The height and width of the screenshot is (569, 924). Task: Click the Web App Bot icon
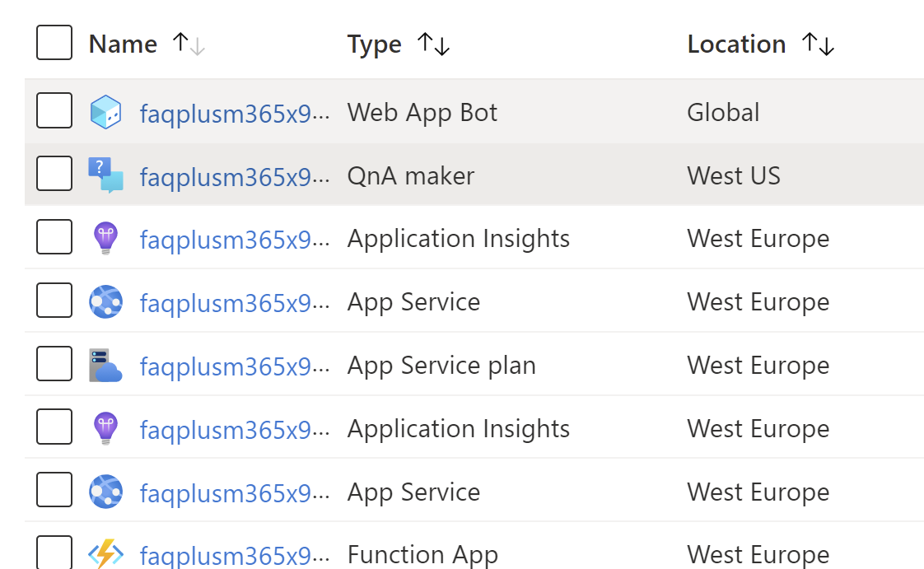tap(107, 112)
